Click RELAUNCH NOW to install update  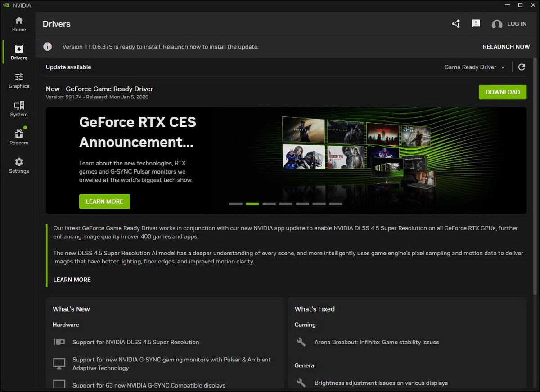point(506,47)
